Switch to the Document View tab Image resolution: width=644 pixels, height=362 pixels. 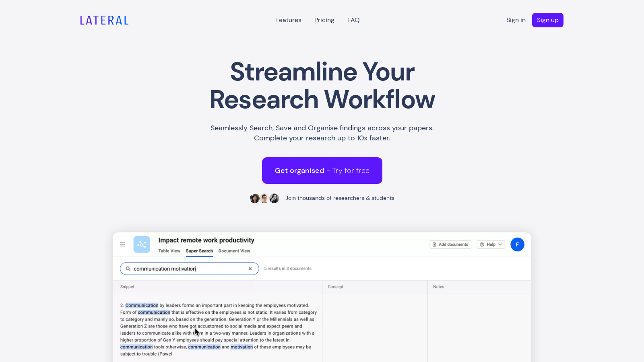tap(234, 251)
